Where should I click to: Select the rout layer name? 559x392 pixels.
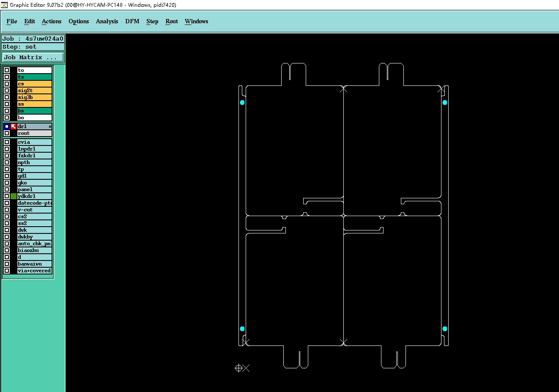[35, 133]
